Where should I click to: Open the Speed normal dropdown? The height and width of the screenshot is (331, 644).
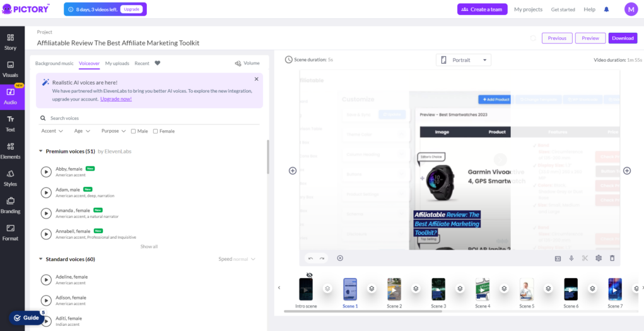tap(237, 259)
